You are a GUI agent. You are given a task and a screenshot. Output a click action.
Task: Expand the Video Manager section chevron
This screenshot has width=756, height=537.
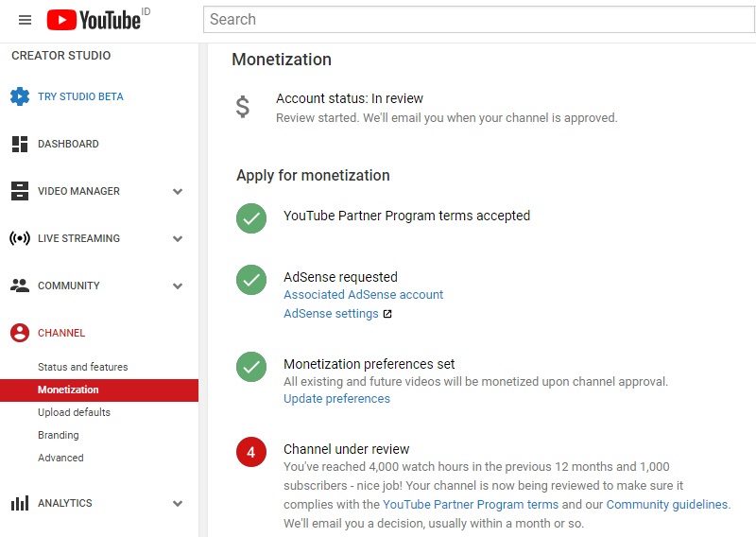point(178,192)
